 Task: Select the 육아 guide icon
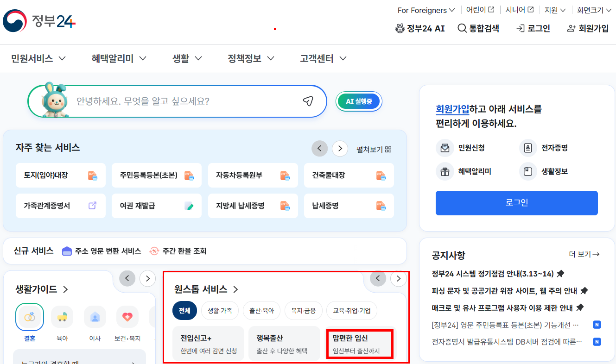(62, 317)
